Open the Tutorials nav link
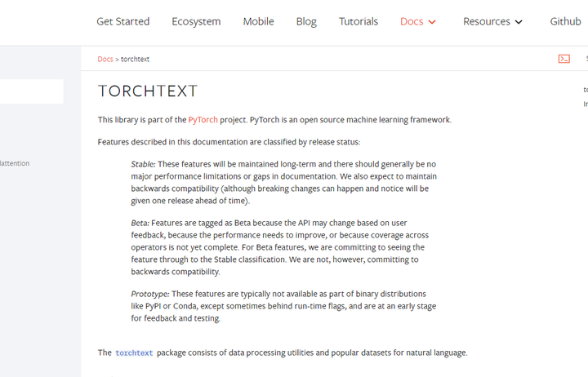This screenshot has height=377, width=588. tap(359, 21)
